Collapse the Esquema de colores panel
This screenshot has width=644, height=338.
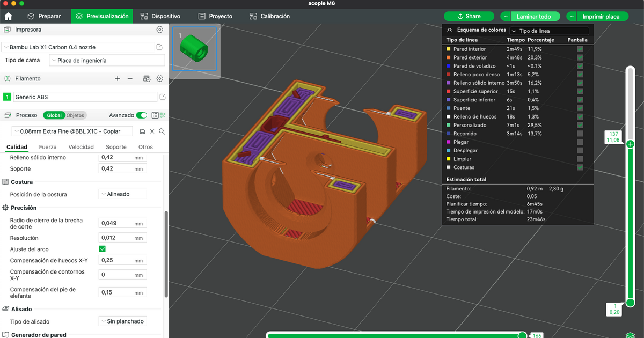tap(449, 31)
